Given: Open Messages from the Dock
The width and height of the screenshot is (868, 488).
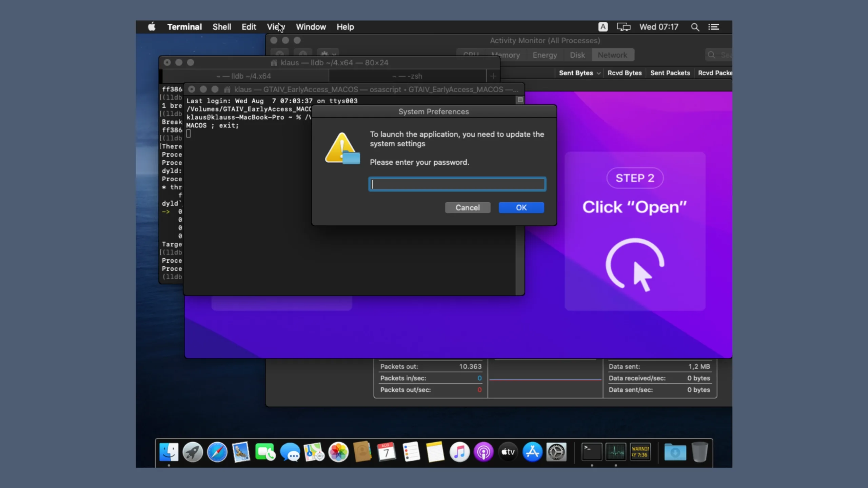Looking at the screenshot, I should (x=290, y=452).
